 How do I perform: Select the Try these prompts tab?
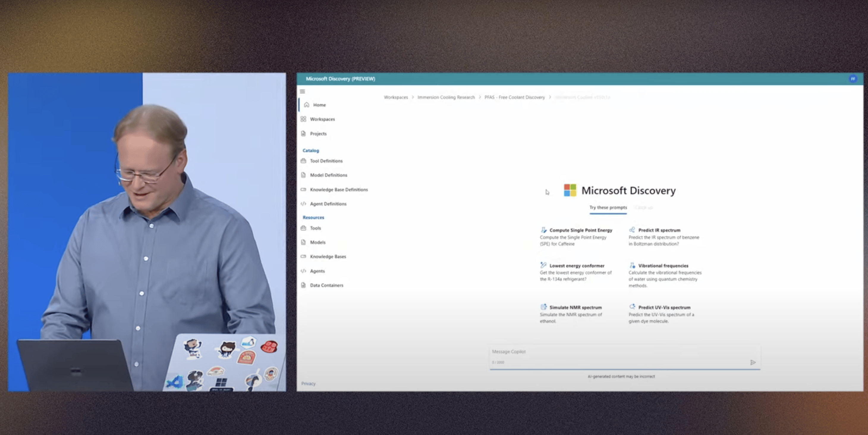coord(608,207)
